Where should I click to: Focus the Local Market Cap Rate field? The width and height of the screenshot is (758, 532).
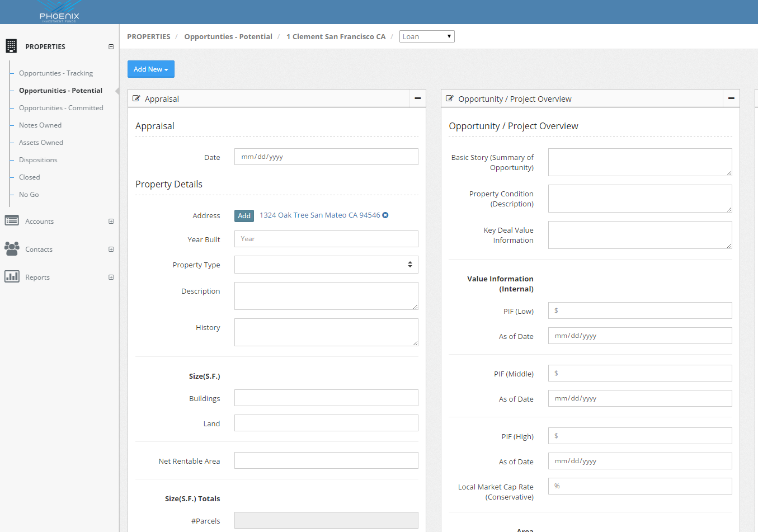click(x=640, y=486)
